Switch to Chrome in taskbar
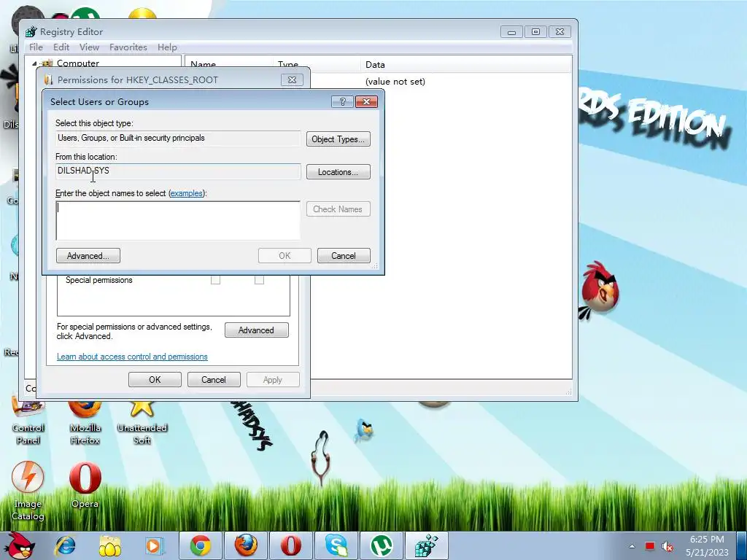Image resolution: width=747 pixels, height=560 pixels. [201, 545]
